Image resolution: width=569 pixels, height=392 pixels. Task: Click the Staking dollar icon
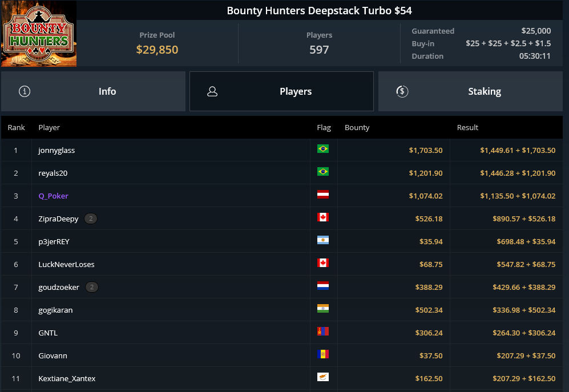pos(402,91)
